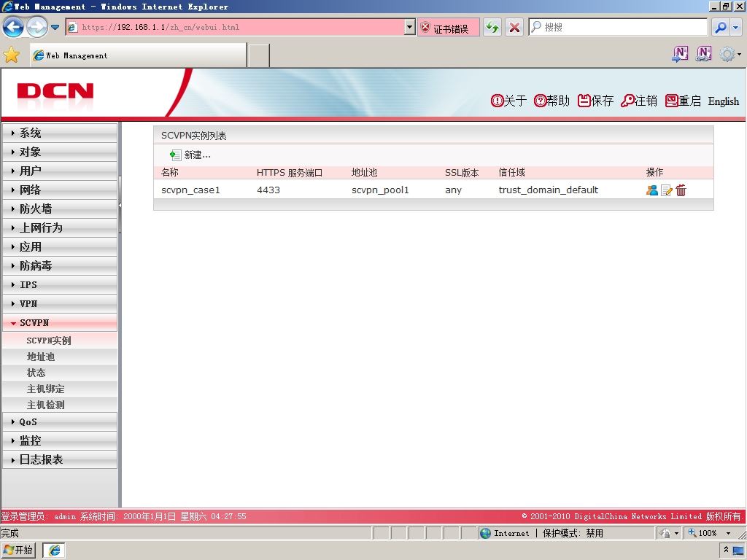Click the search magnifier button
The image size is (747, 560).
pos(721,27)
